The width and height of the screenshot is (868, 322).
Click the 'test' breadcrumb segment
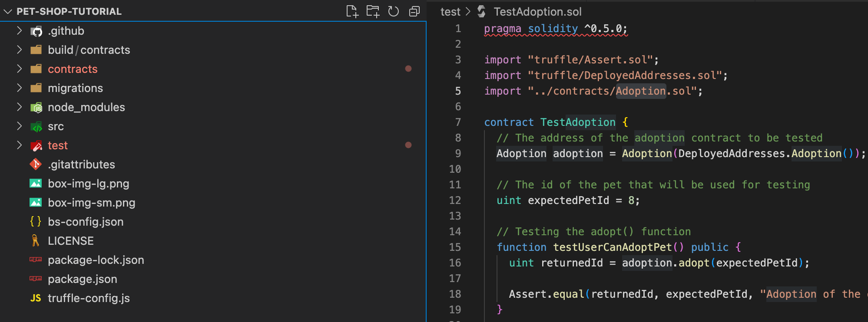pos(450,12)
